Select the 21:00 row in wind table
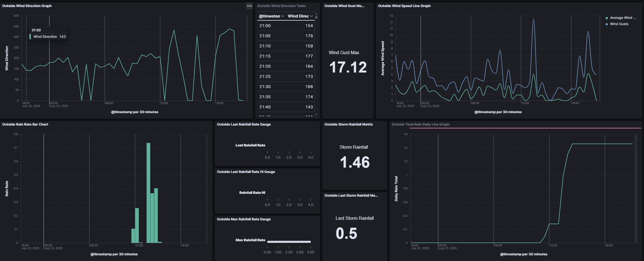 tap(286, 26)
